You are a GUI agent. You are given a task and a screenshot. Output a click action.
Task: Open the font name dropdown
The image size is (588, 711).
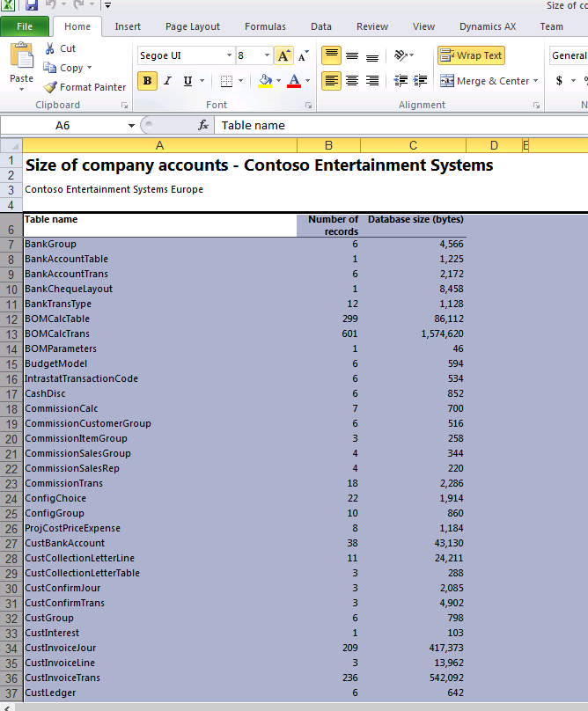click(227, 55)
